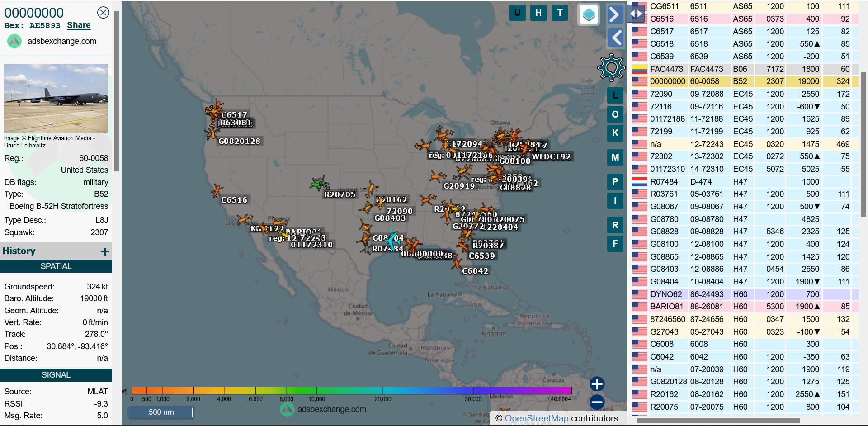Zoom in the map with plus button
The width and height of the screenshot is (868, 426).
coord(597,384)
